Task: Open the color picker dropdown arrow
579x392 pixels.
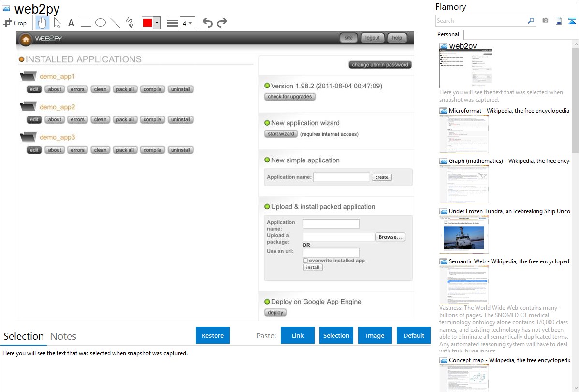Action: pos(157,23)
